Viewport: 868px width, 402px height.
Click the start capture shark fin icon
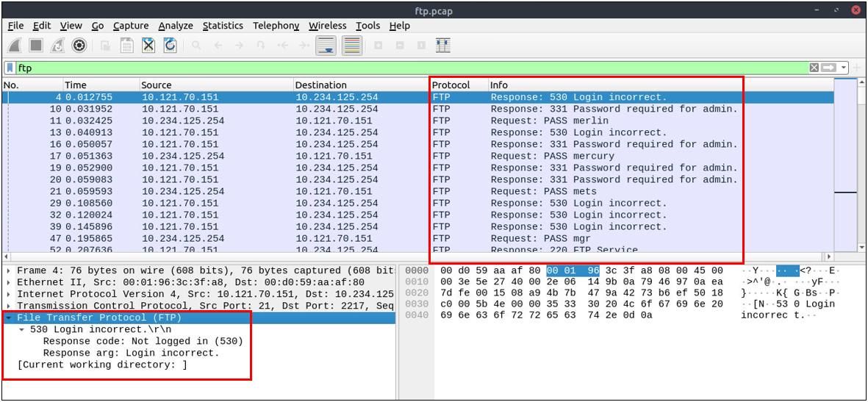point(15,46)
